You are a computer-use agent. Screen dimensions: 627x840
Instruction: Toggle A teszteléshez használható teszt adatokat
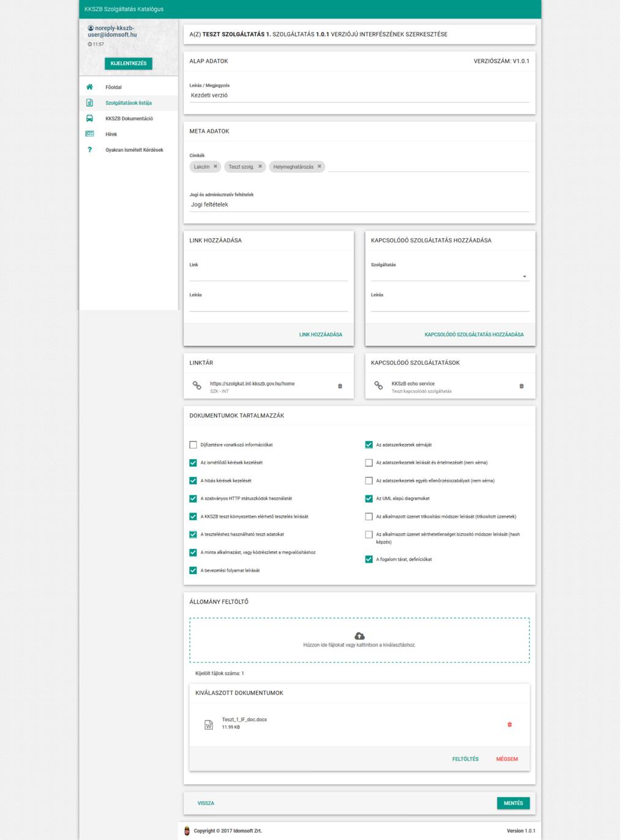(193, 534)
